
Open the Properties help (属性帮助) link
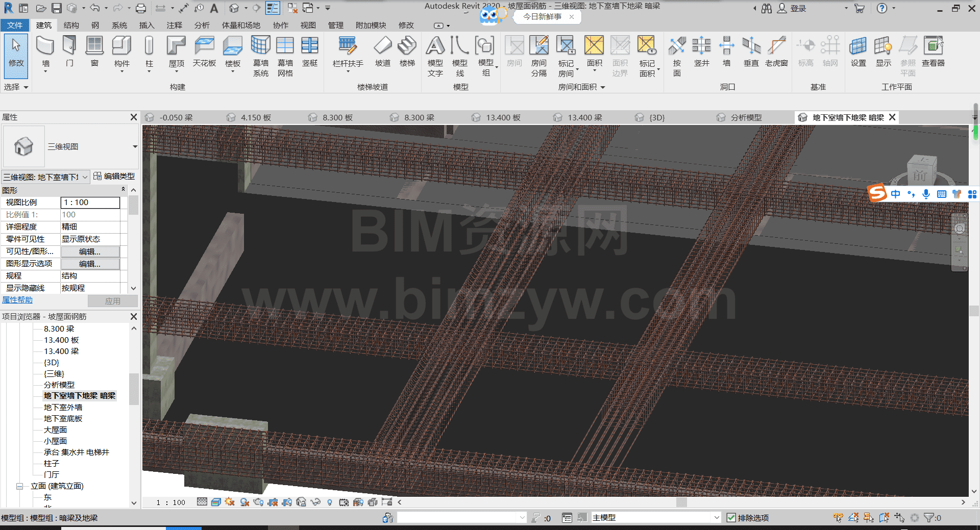pos(17,300)
